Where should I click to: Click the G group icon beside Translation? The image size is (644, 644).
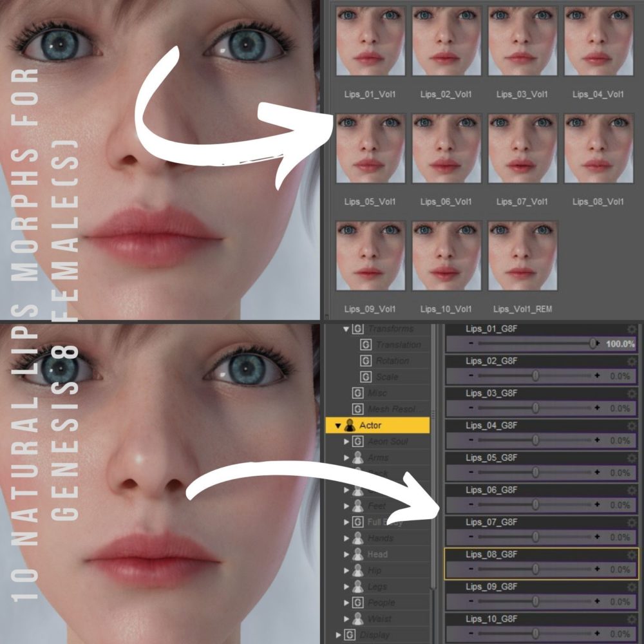(x=366, y=345)
